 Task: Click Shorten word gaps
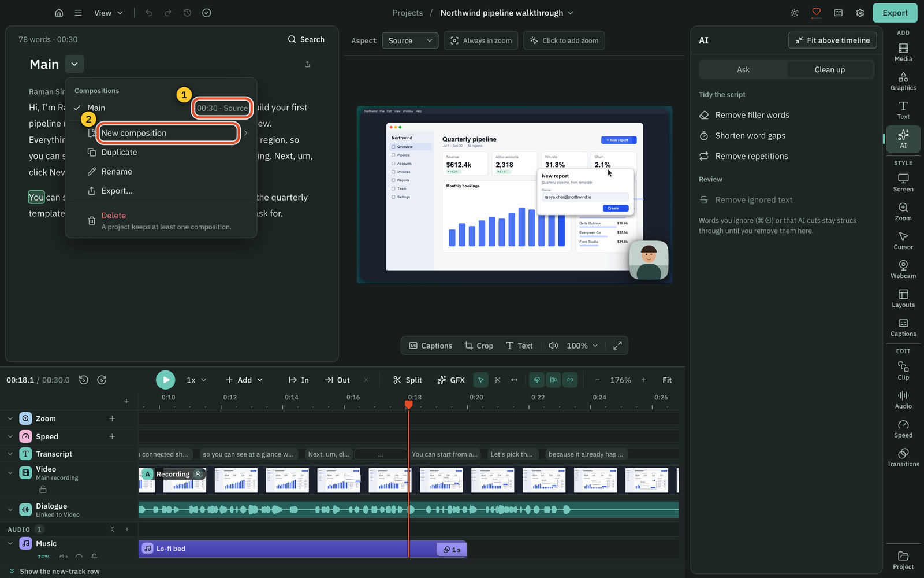(750, 136)
